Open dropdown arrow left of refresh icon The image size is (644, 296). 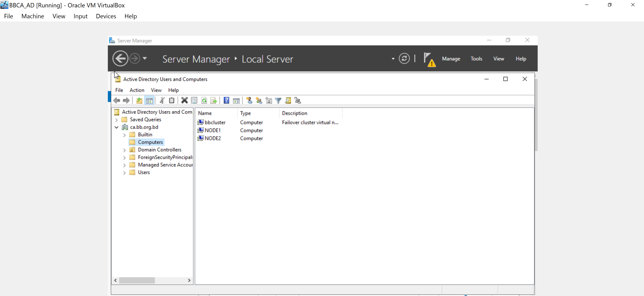pyautogui.click(x=393, y=59)
